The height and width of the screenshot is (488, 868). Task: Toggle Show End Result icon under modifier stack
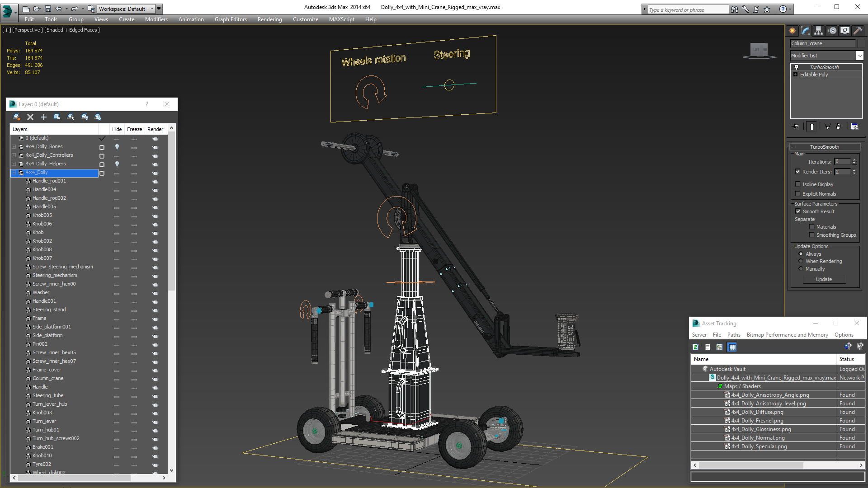click(812, 127)
